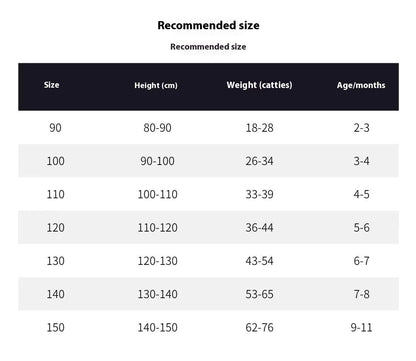
Task: Select the 'Height (cm)' column header
Action: 156,85
